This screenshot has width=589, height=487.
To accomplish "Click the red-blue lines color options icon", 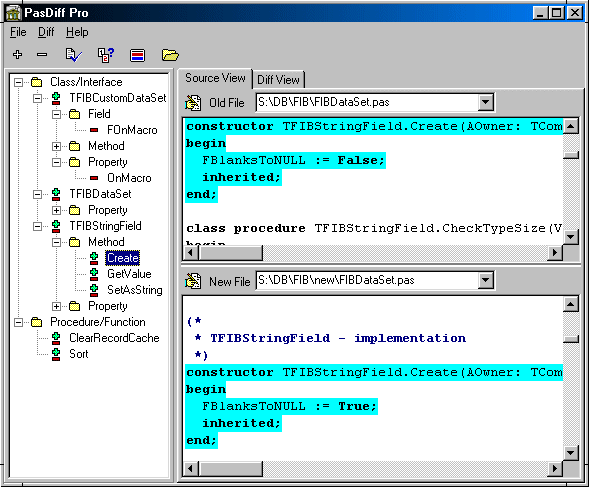I will pos(137,55).
